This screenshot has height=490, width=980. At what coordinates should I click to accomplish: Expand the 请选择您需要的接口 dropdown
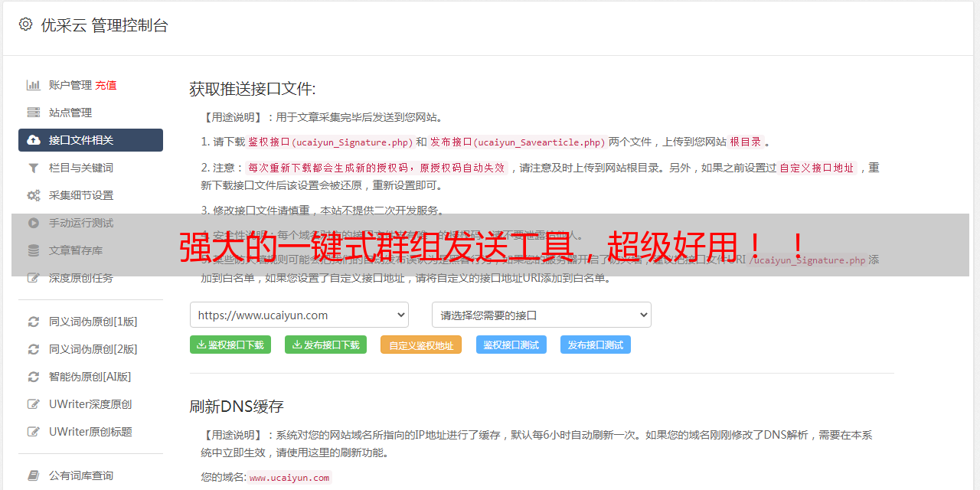click(x=541, y=315)
